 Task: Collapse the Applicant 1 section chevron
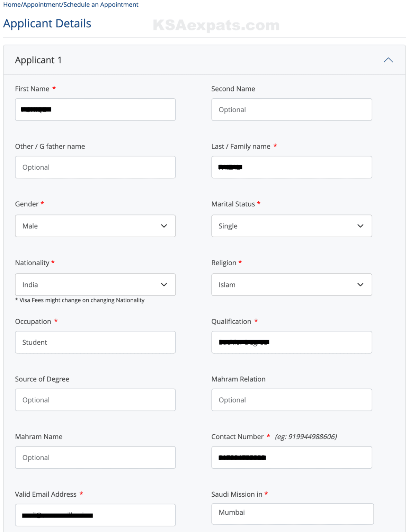point(388,60)
